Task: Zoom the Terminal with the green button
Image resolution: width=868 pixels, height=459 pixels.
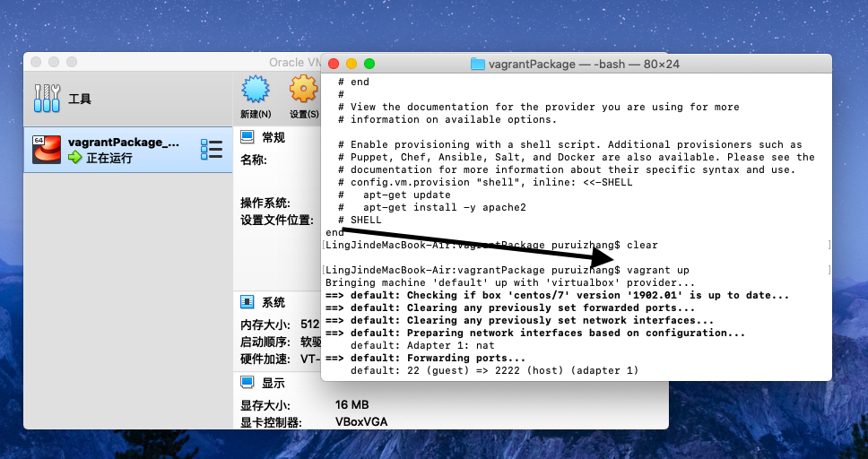Action: 369,64
